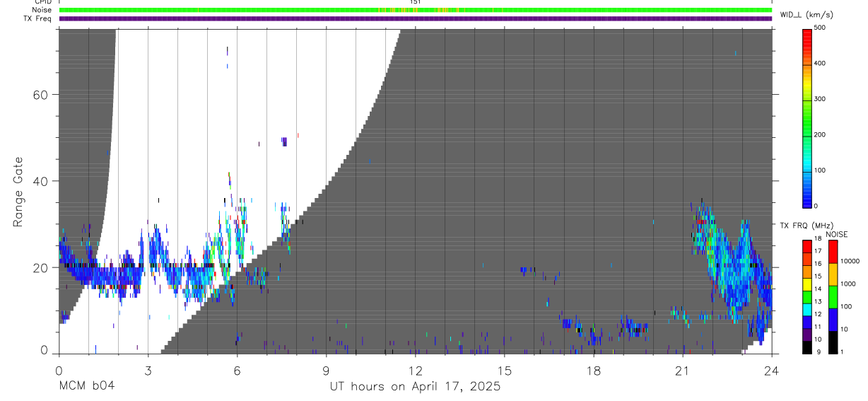Click 1000 on the NOISE legend
Image resolution: width=868 pixels, height=401 pixels.
point(848,284)
